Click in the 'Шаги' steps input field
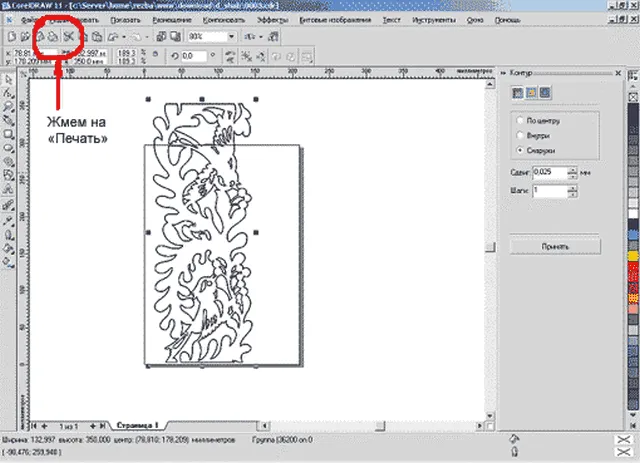Viewport: 640px width, 463px height. pyautogui.click(x=550, y=191)
